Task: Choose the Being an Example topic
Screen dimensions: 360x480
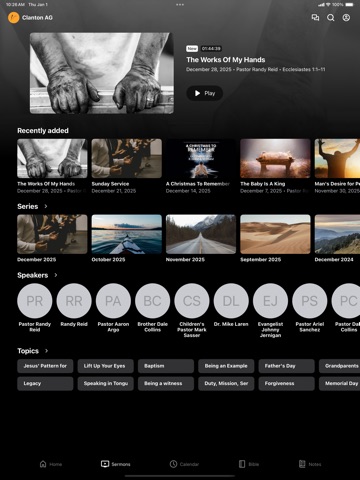Action: click(226, 366)
